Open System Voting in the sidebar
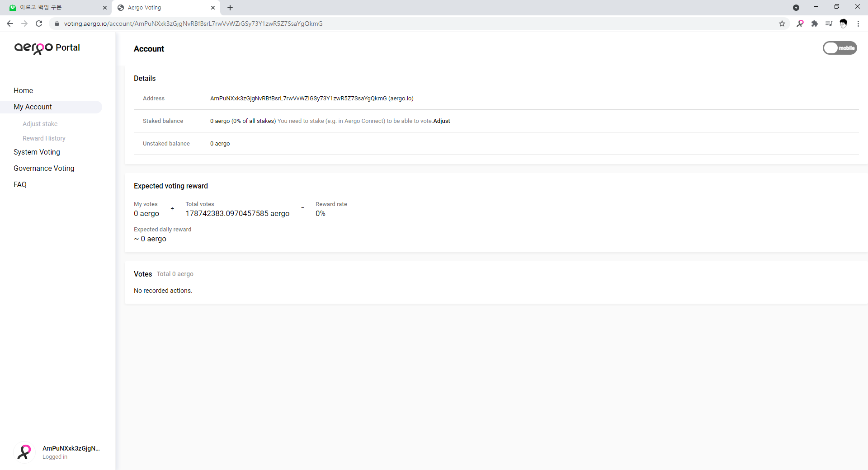 pos(37,152)
